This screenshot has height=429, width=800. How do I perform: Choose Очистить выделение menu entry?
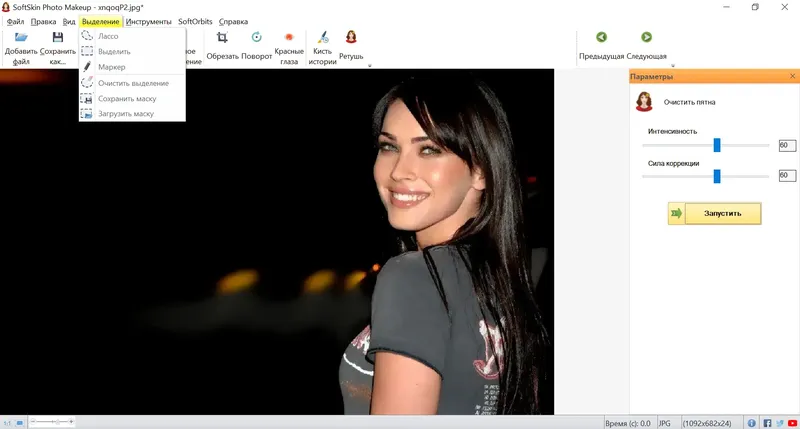point(132,83)
